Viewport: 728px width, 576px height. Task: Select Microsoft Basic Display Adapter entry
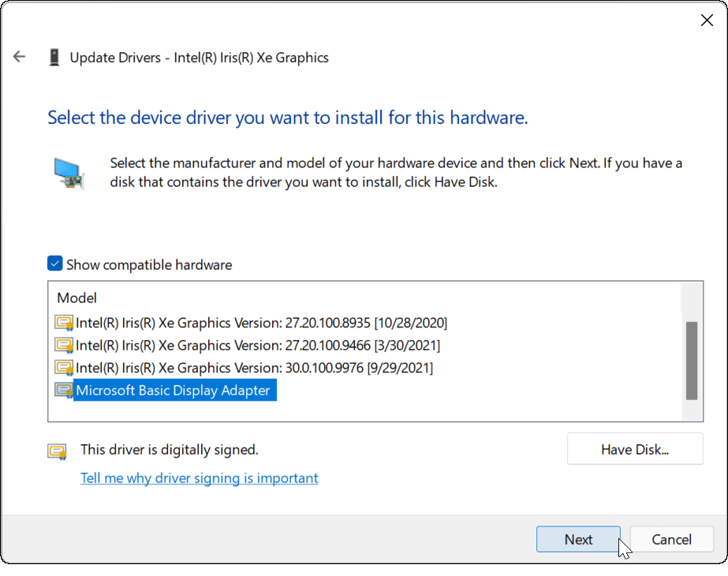point(173,391)
